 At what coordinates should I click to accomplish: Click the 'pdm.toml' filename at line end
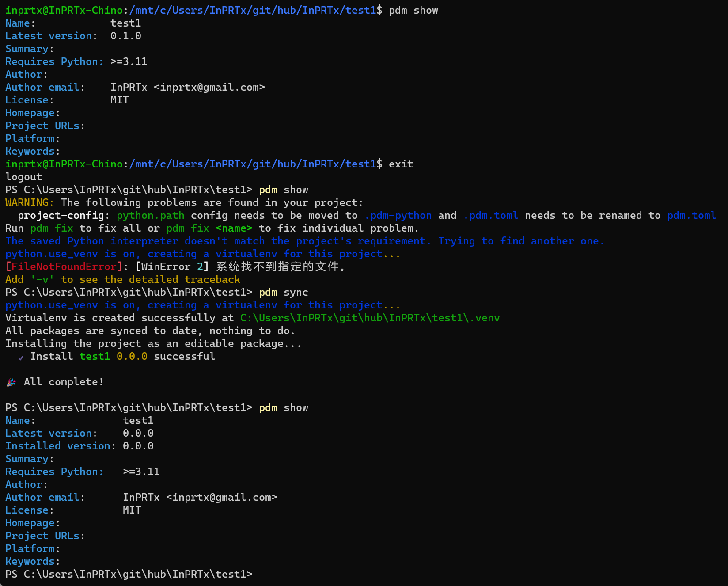coord(691,215)
